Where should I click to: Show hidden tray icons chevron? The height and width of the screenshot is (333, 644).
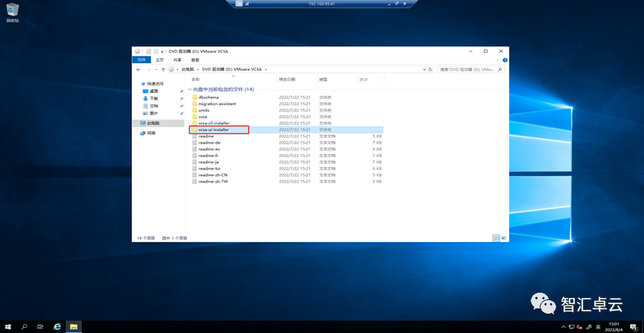(x=564, y=327)
